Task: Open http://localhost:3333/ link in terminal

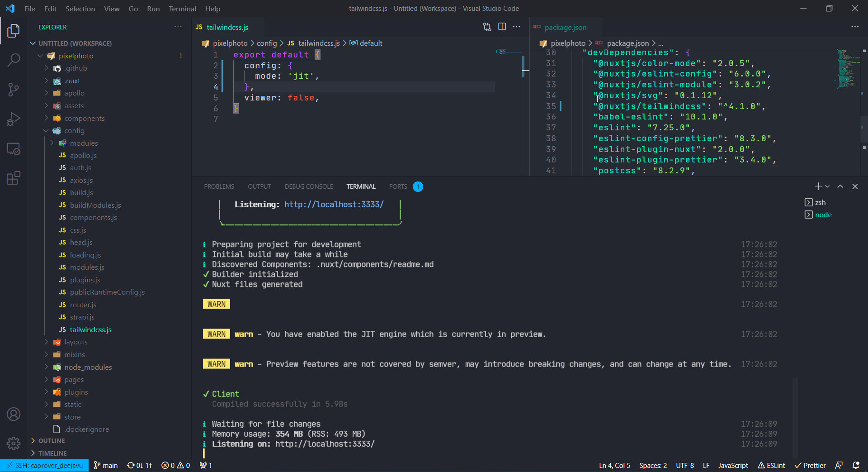Action: coord(333,204)
